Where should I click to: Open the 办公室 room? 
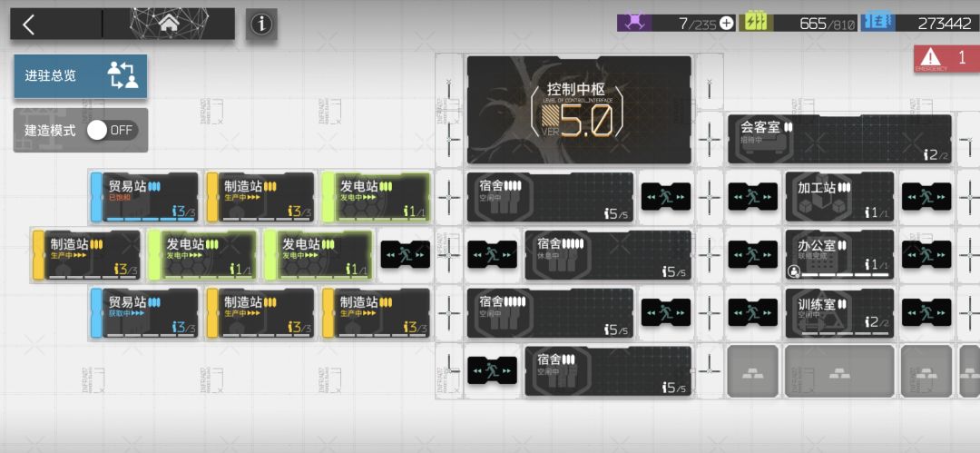839,255
